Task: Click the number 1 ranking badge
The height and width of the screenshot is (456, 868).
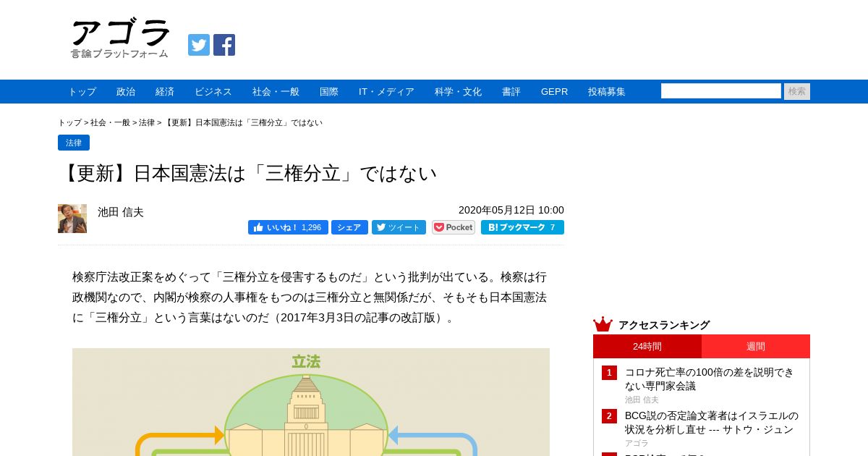Action: pyautogui.click(x=609, y=373)
